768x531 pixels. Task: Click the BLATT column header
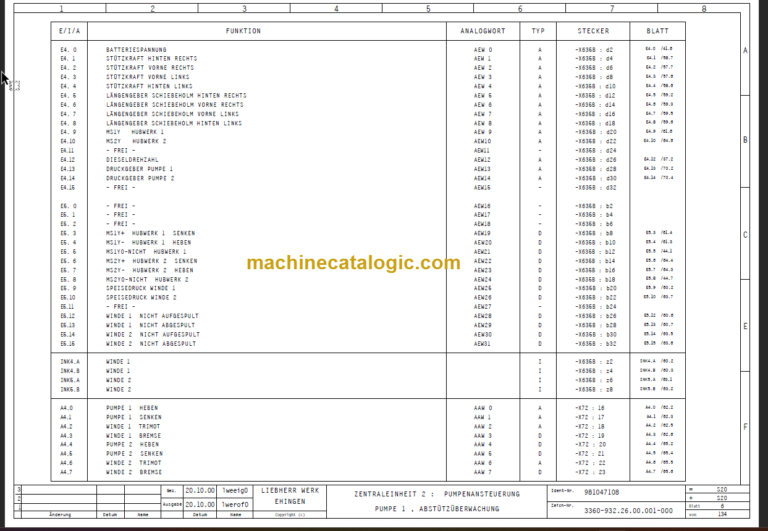(657, 31)
